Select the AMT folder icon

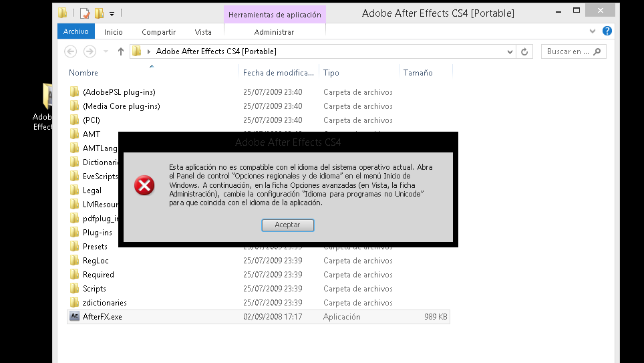(x=74, y=134)
